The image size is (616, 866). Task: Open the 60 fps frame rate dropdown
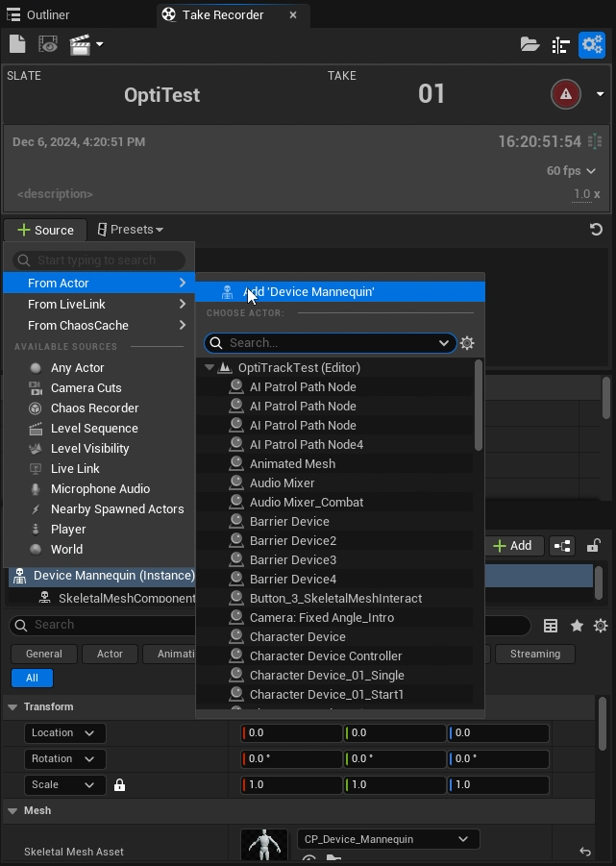tap(571, 171)
